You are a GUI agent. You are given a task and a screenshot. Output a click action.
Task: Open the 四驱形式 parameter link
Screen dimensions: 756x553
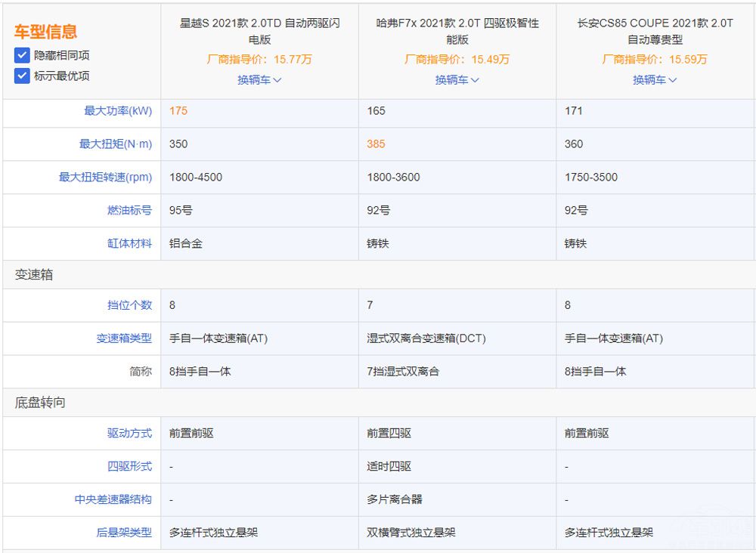point(129,467)
